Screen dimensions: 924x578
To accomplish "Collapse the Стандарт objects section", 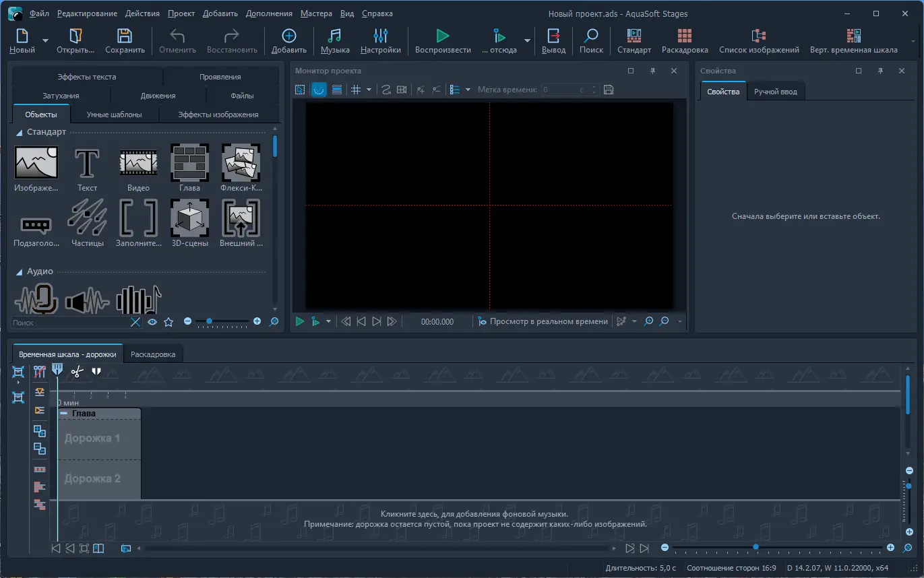I will coord(19,133).
